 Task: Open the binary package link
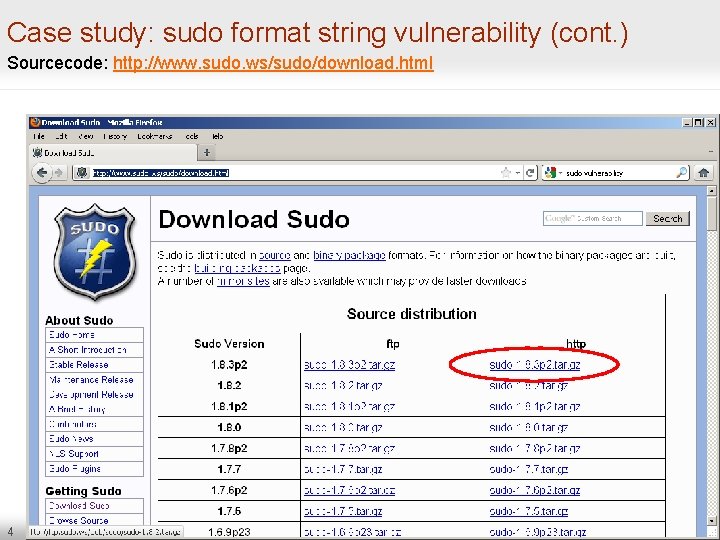349,255
